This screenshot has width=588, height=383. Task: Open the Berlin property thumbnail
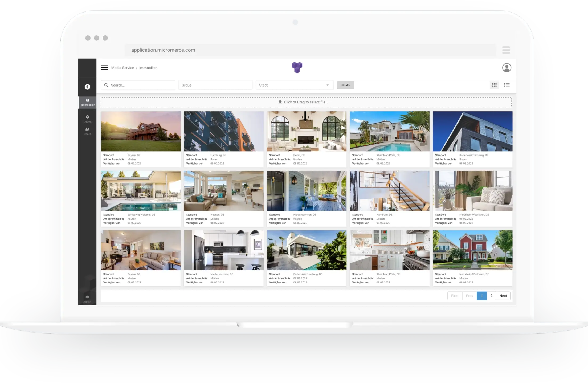(x=307, y=131)
